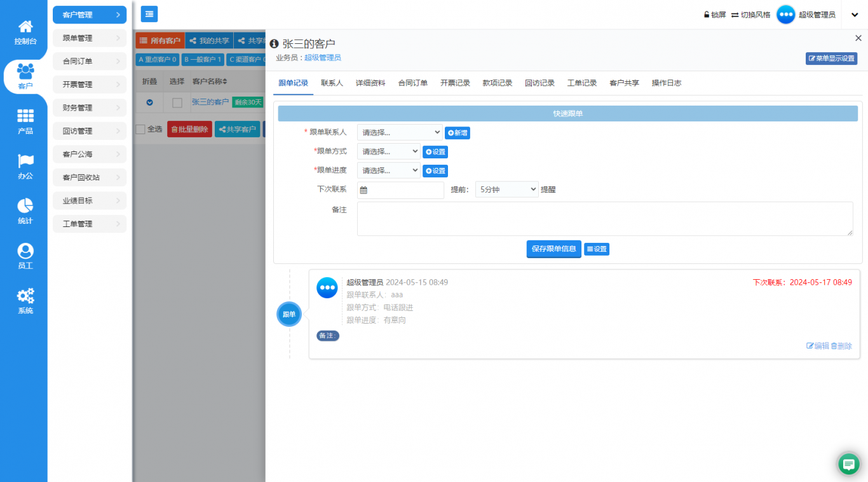This screenshot has width=868, height=482.
Task: Switch to the 联系人 tab
Action: click(x=332, y=83)
